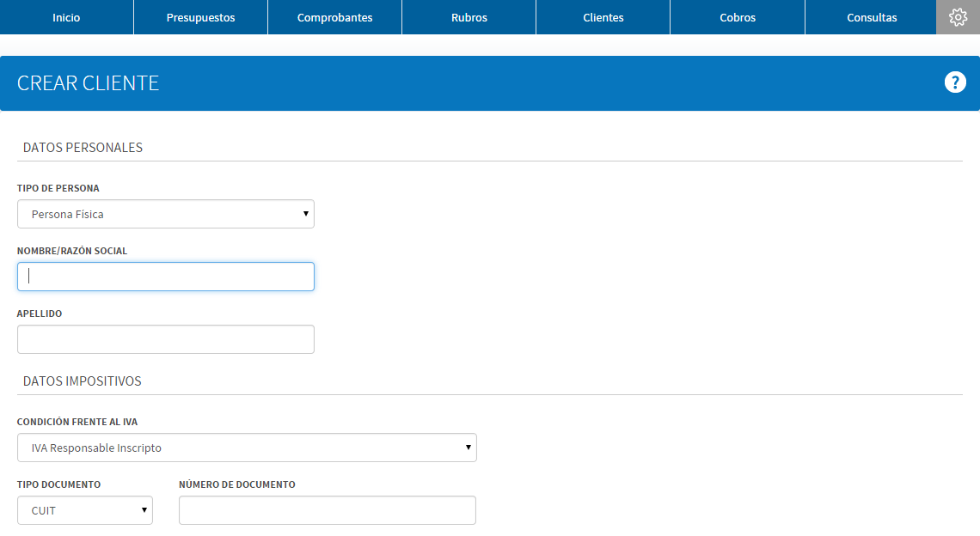Focus the Nombre/Razón Social text field
The image size is (980, 536).
point(166,276)
